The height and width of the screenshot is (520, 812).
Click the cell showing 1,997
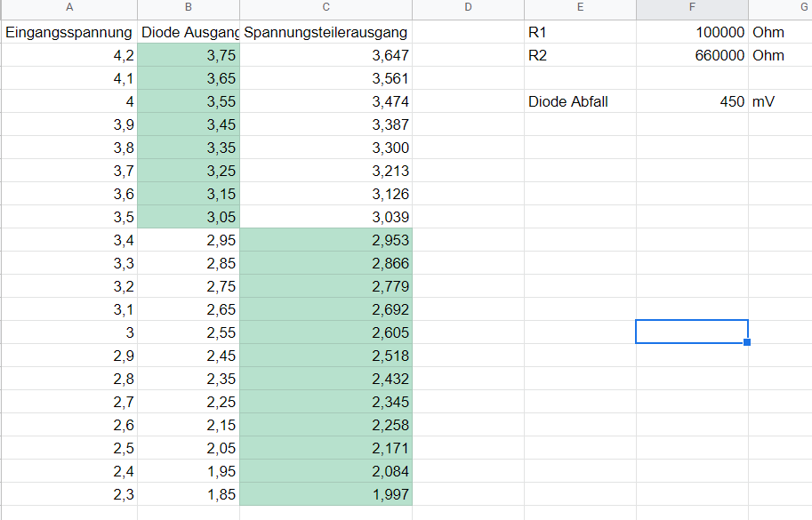pyautogui.click(x=326, y=494)
